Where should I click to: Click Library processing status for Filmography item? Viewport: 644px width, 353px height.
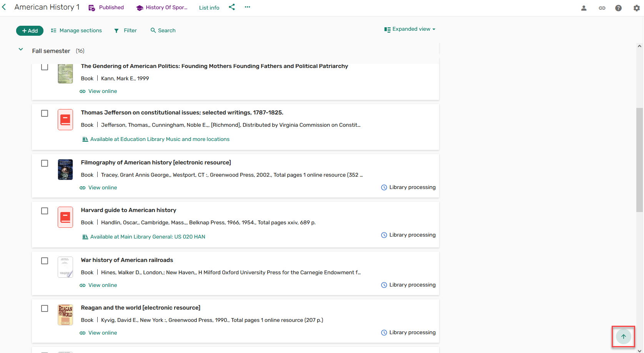(408, 187)
